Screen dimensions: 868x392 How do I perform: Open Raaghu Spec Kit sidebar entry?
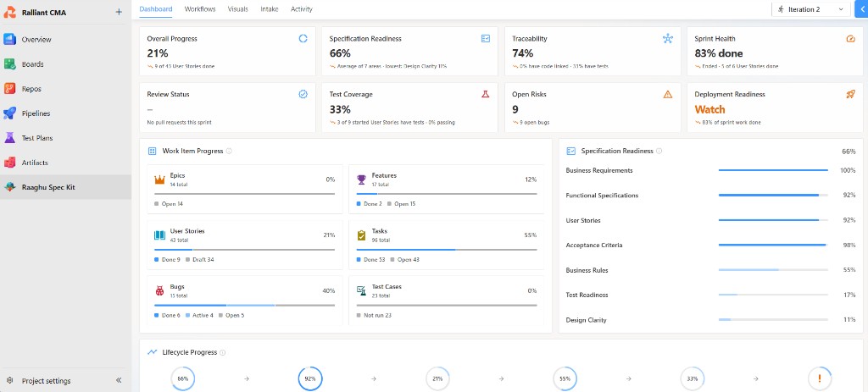(x=65, y=187)
